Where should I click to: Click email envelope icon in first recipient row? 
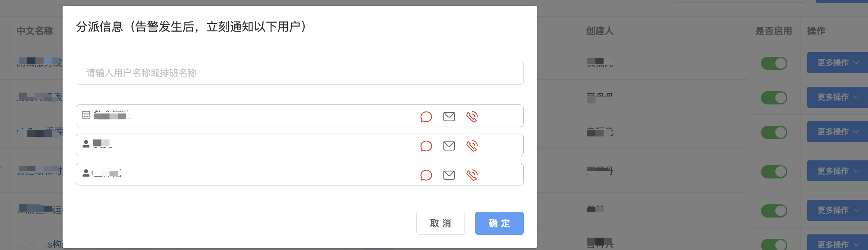click(x=449, y=117)
